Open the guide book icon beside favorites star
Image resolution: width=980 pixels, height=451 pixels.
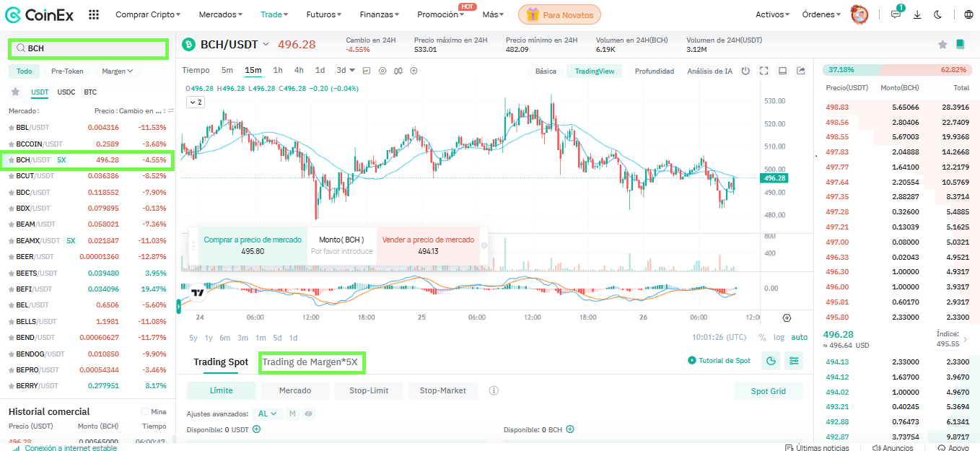960,45
